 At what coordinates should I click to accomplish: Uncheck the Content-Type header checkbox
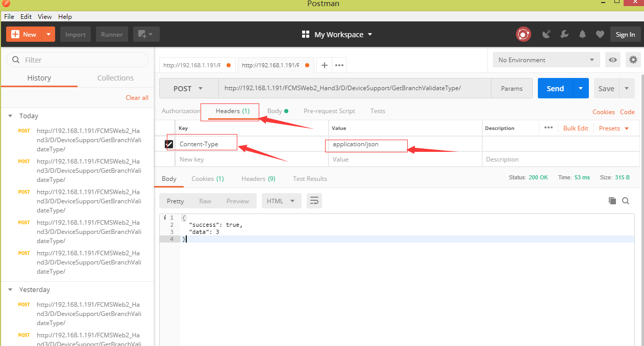click(x=169, y=144)
